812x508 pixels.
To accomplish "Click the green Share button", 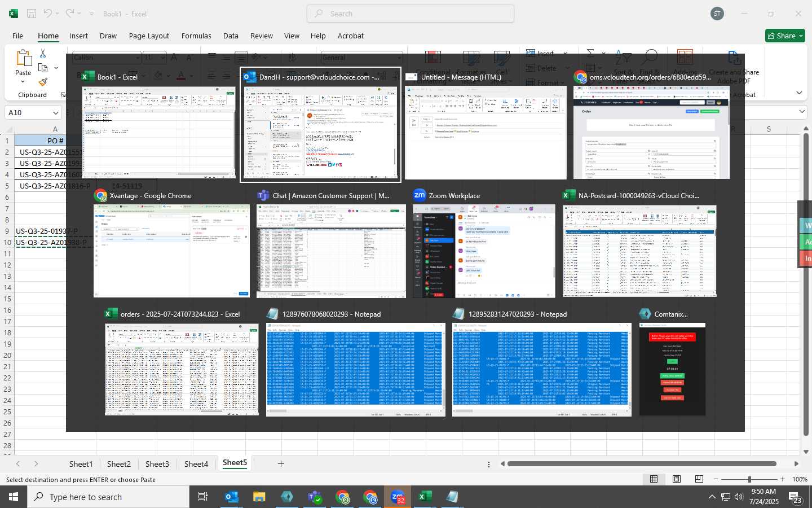I will (x=785, y=36).
